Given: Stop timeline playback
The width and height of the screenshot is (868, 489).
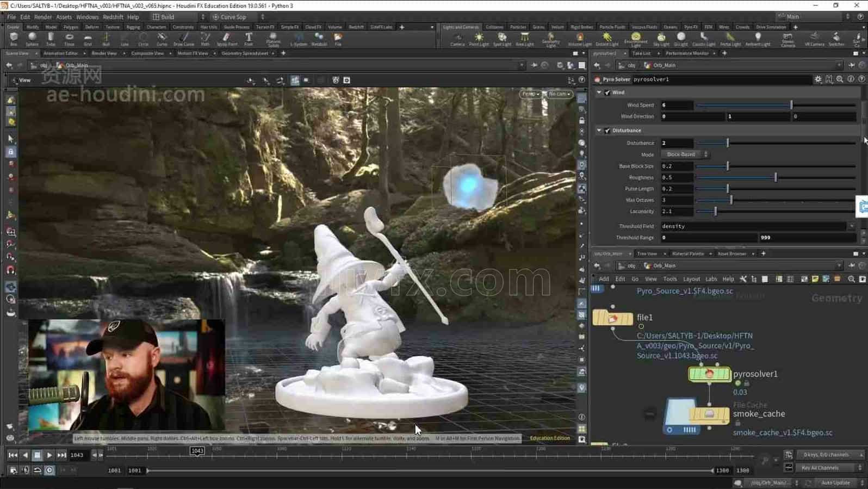Looking at the screenshot, I should [37, 455].
